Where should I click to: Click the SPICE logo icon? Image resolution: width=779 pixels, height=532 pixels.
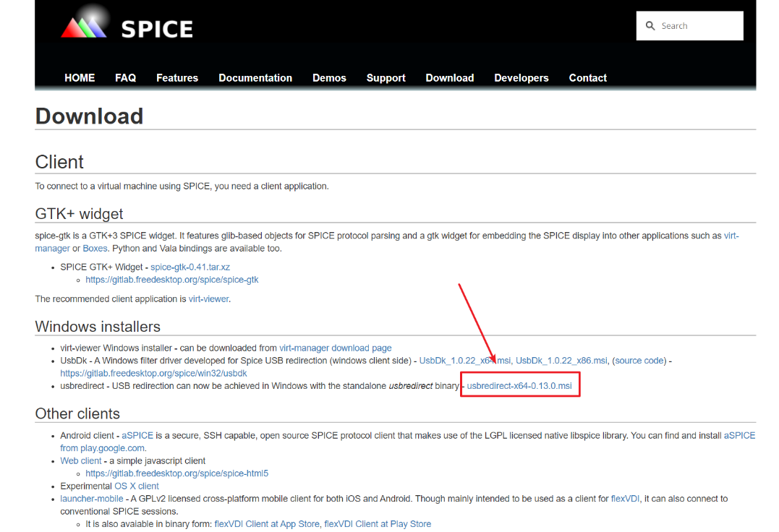84,22
